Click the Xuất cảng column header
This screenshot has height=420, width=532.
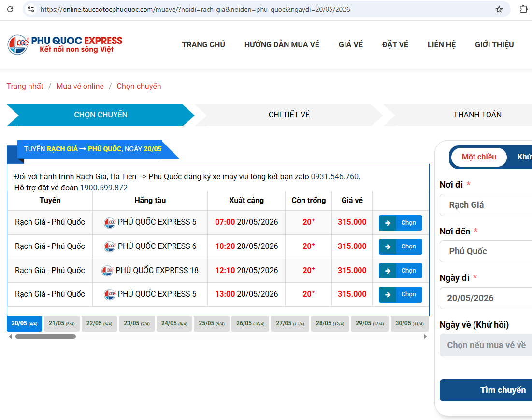246,201
